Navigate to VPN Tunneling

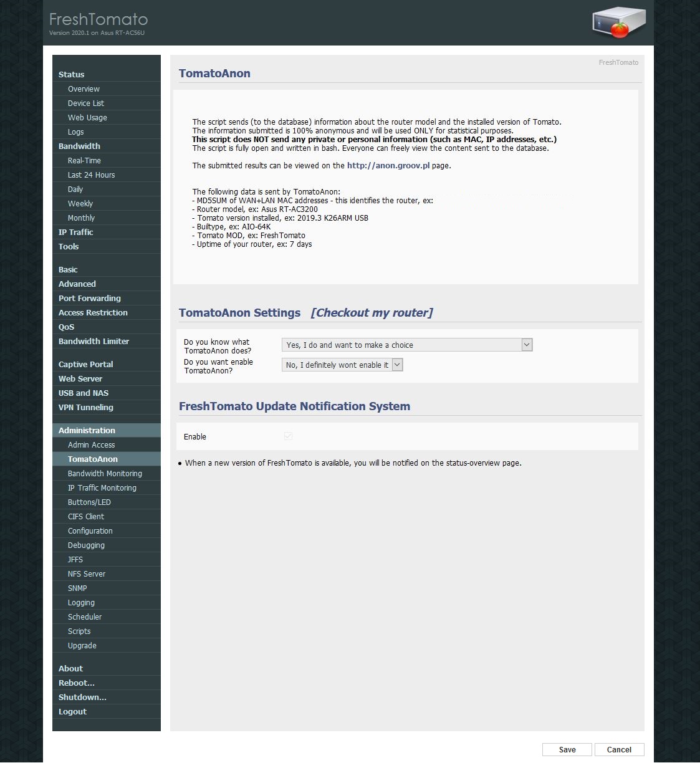pos(107,408)
